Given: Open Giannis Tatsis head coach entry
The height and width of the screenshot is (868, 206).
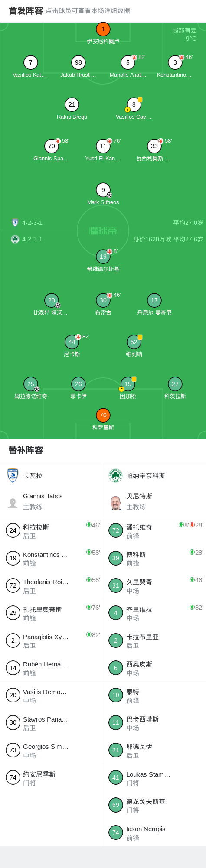Looking at the screenshot, I should [x=51, y=501].
